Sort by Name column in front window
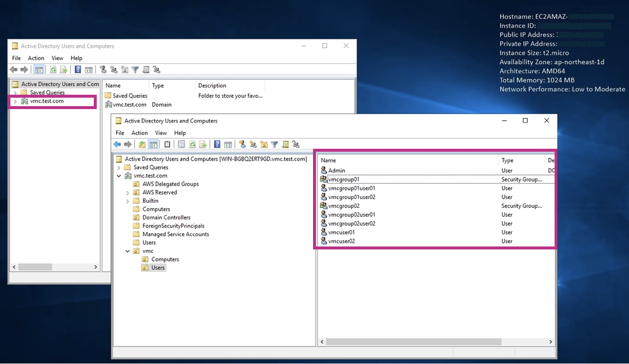629x364 pixels. [x=408, y=160]
